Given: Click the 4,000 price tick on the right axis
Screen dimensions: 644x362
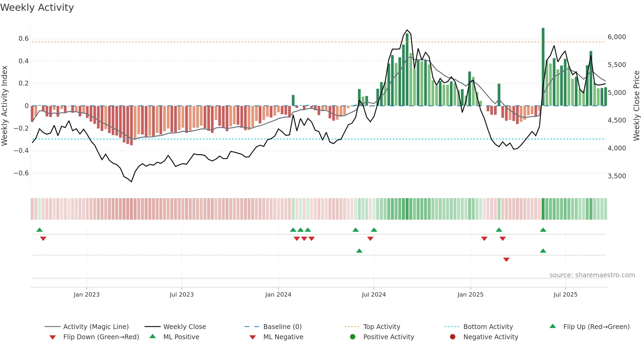Looking at the screenshot, I should click(617, 148).
